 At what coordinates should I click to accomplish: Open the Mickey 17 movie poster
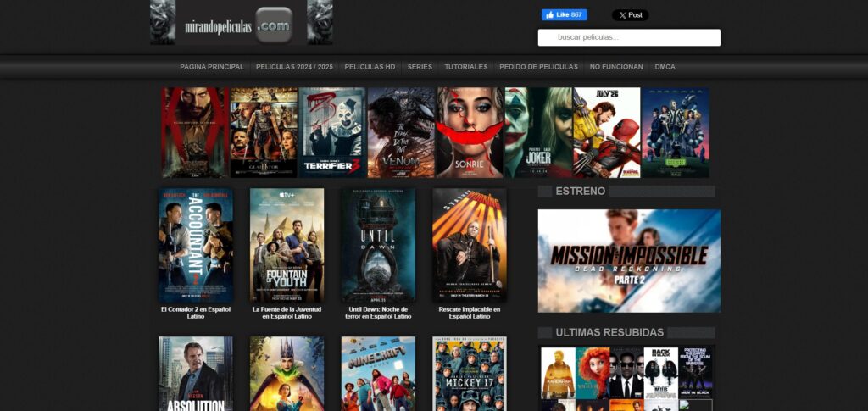pyautogui.click(x=470, y=374)
